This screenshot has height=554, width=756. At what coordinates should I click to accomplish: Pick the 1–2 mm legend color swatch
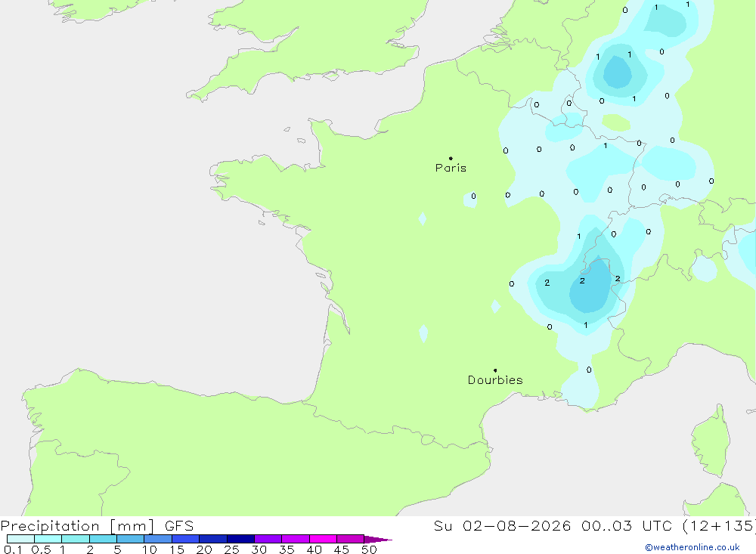coord(76,539)
